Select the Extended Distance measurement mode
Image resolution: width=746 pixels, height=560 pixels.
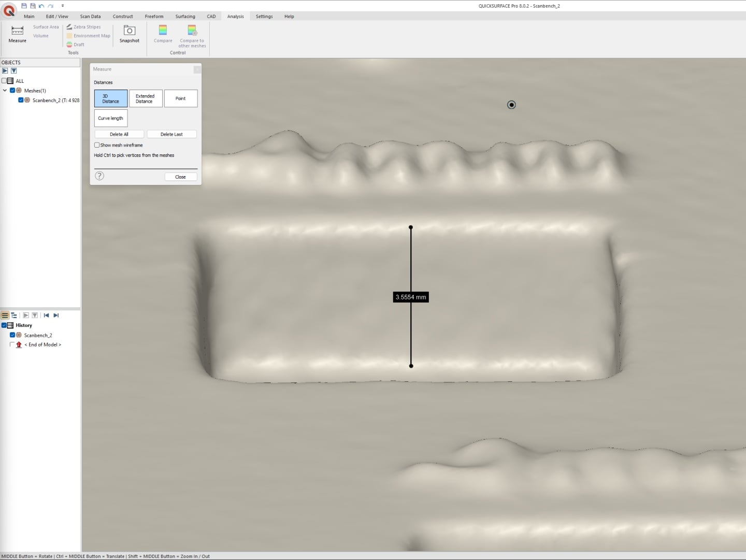click(146, 98)
